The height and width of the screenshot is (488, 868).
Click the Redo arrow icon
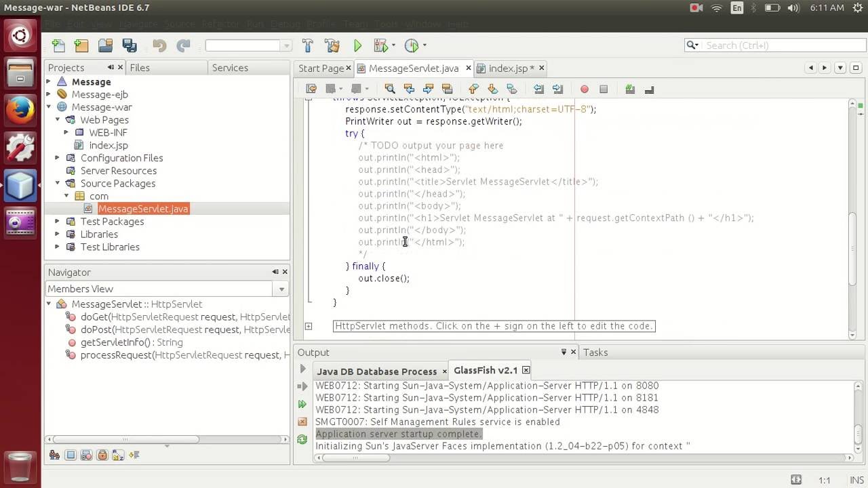tap(183, 45)
